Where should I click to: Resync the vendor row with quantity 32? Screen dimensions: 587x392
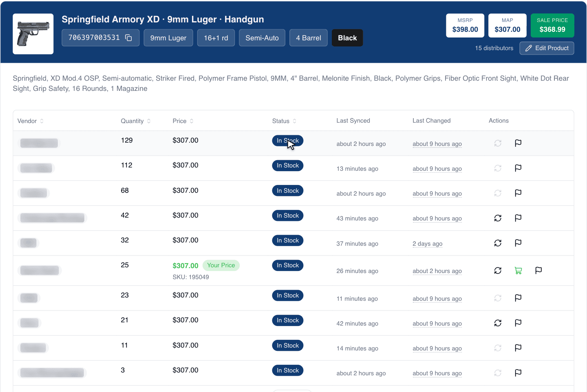(498, 243)
